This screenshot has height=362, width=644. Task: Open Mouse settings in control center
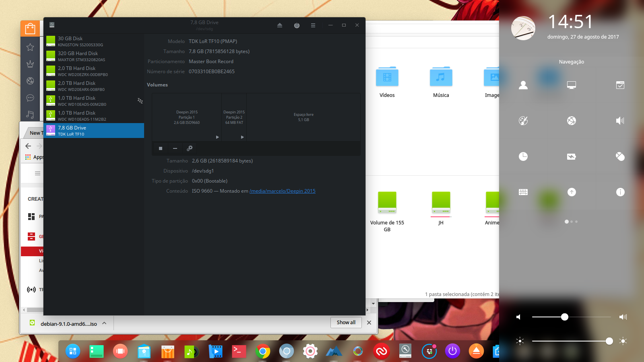click(620, 156)
